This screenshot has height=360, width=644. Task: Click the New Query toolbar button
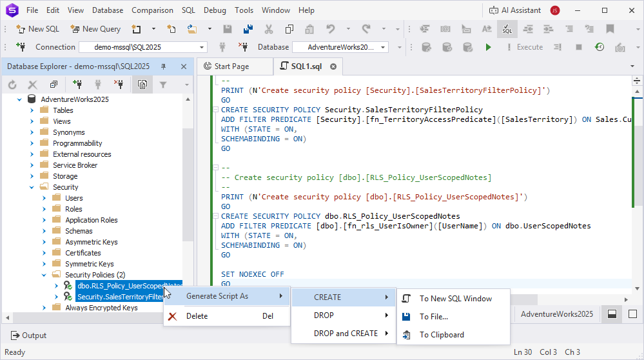tap(95, 29)
